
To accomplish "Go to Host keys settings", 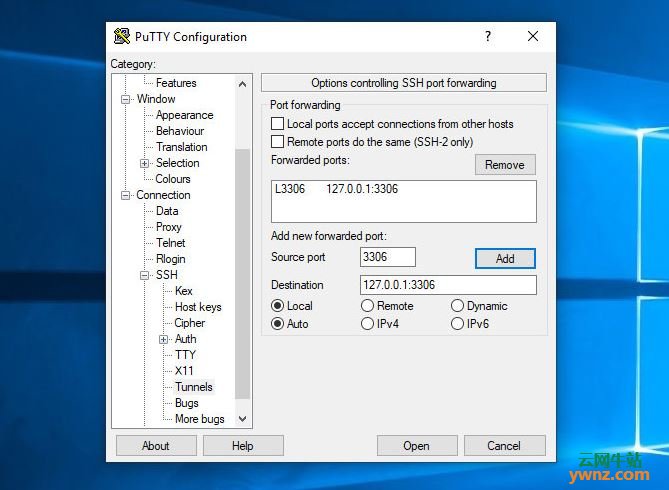I will click(198, 307).
